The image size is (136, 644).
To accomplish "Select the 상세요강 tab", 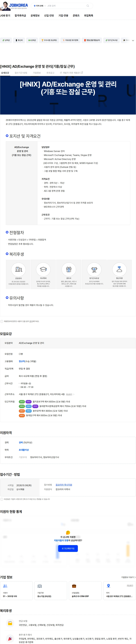I will [x=5, y=73].
